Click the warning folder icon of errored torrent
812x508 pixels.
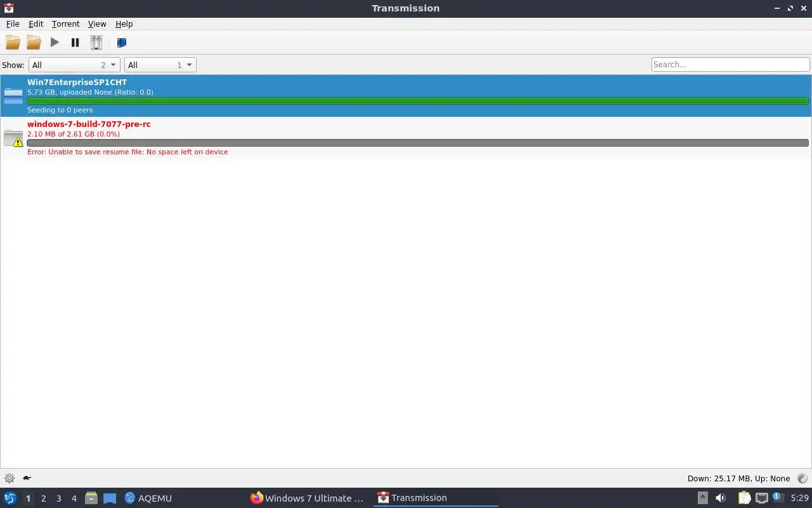[x=13, y=138]
